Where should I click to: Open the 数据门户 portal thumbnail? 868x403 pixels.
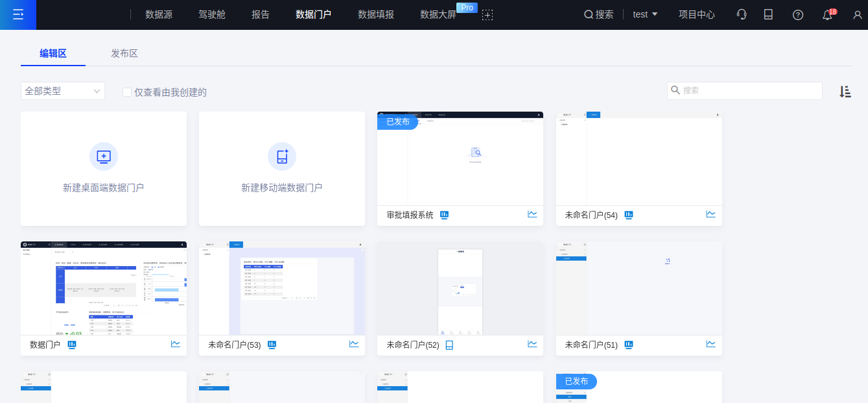click(x=104, y=289)
